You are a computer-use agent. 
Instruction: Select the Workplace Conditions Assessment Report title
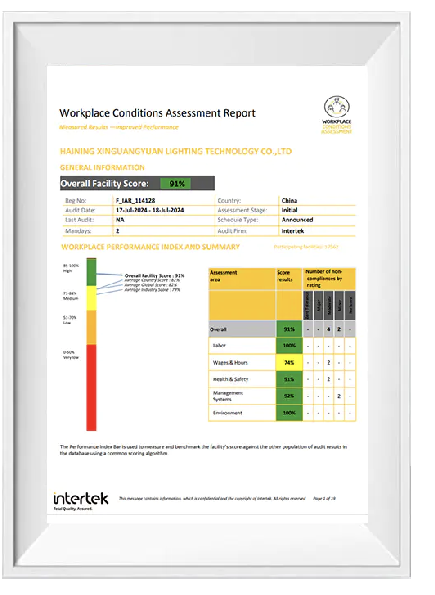coord(158,113)
